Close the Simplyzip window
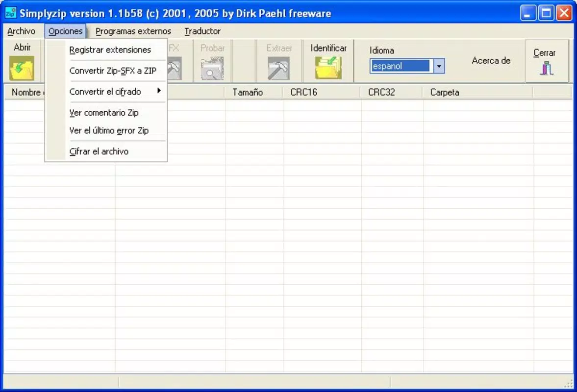Viewport: 577px width, 392px height. [564, 13]
